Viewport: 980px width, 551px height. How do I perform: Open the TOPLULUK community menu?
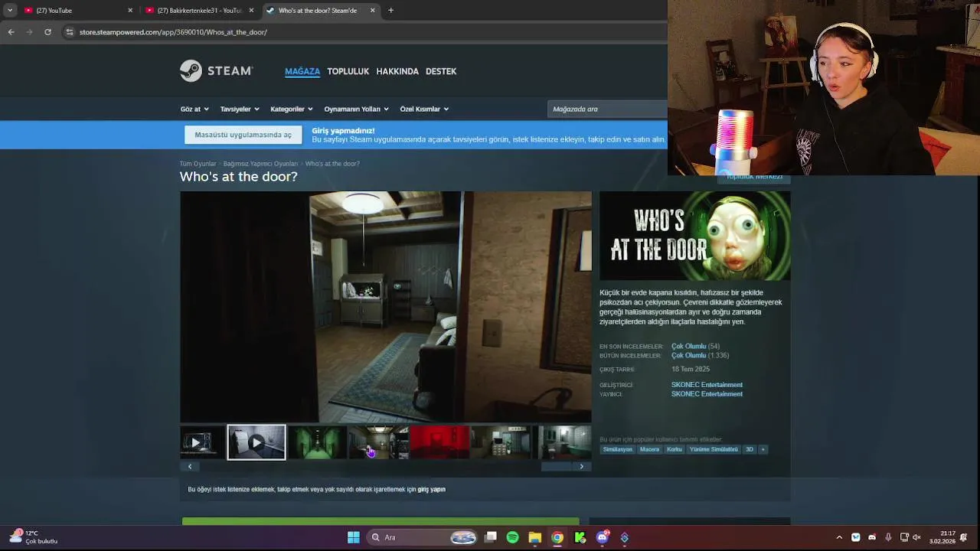click(x=348, y=71)
